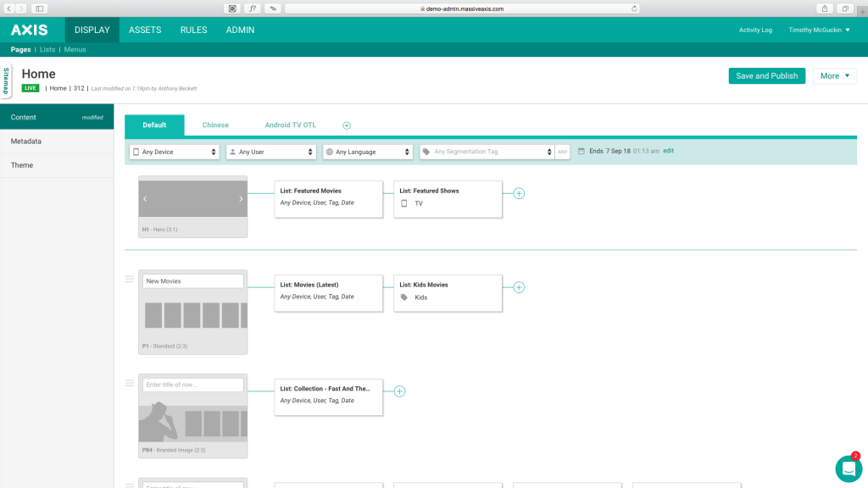868x488 pixels.
Task: Expand the Any Language dropdown
Action: (368, 152)
